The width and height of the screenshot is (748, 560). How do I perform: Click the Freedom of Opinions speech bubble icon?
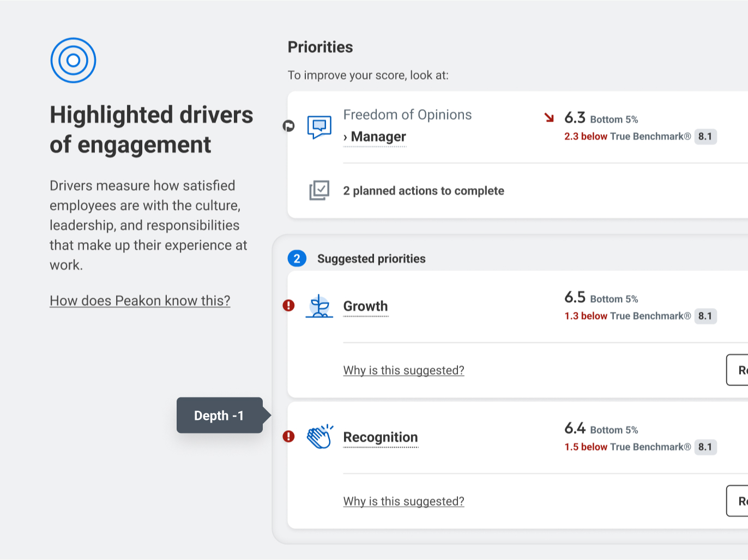click(319, 127)
